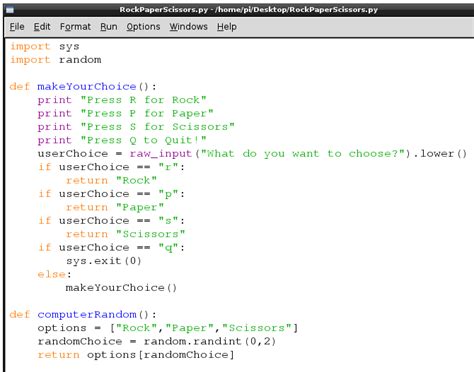Click the window menu icon in title bar

pos(10,10)
